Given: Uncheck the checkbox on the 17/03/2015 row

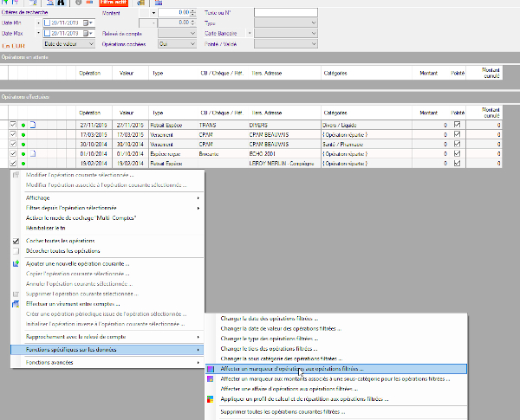Looking at the screenshot, I should click(x=13, y=134).
